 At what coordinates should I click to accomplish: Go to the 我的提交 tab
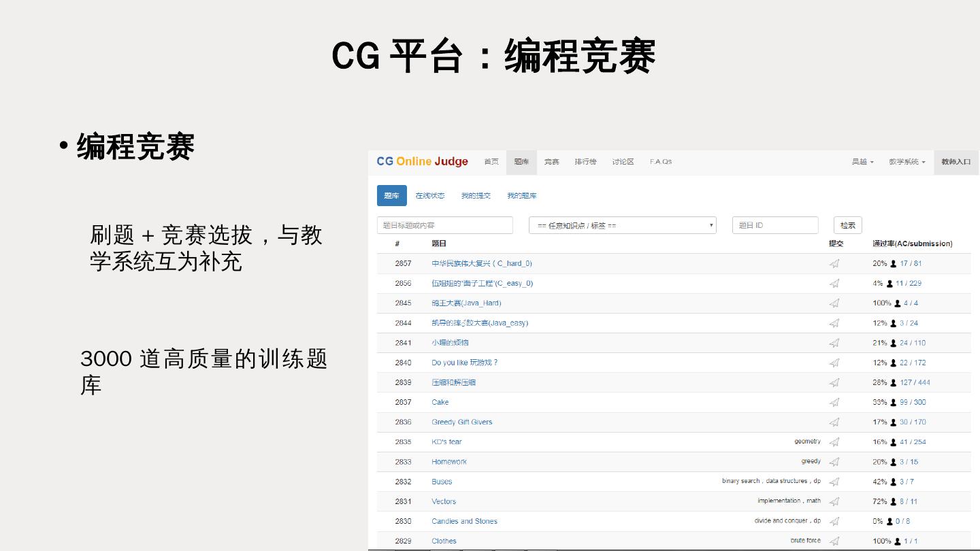476,196
